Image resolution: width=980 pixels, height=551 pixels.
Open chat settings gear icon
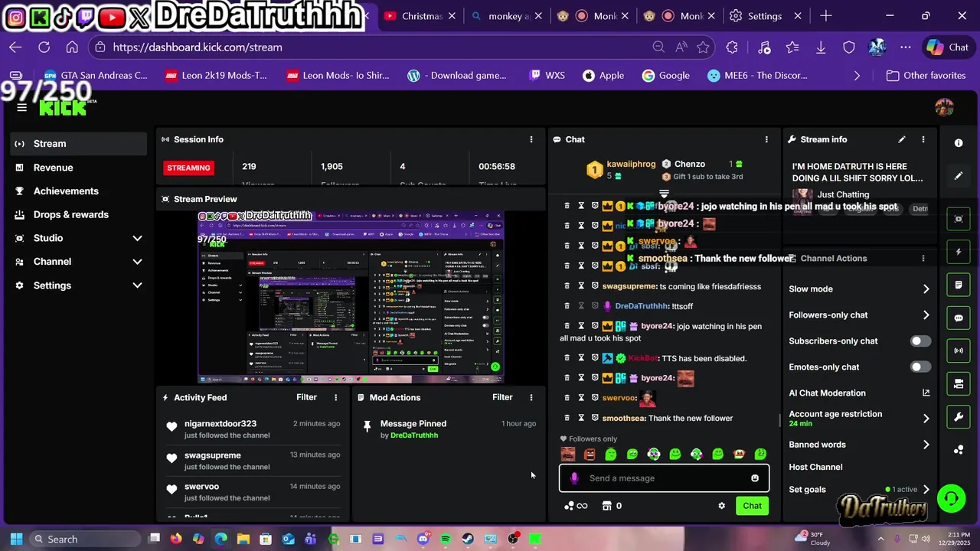(721, 506)
